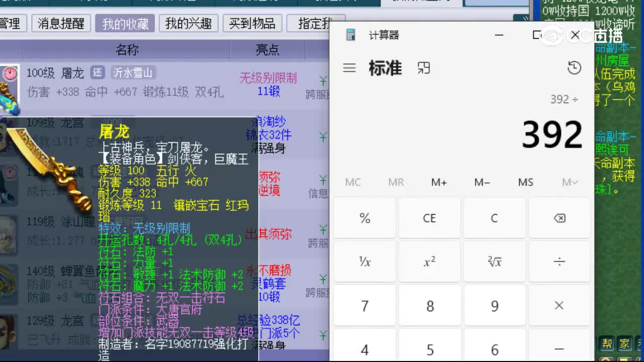Image resolution: width=644 pixels, height=362 pixels.
Task: Toggle calculator keep-on-top mode icon
Action: pos(424,68)
